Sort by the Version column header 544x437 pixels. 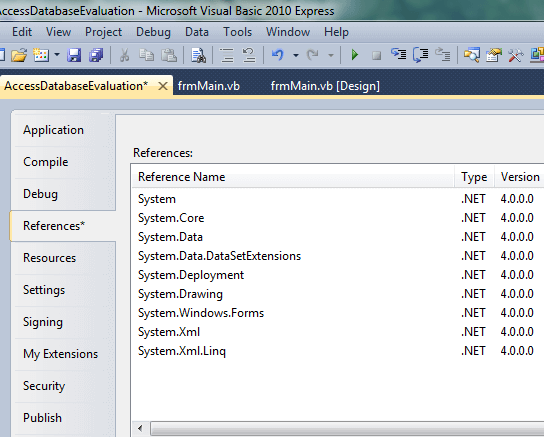(519, 177)
